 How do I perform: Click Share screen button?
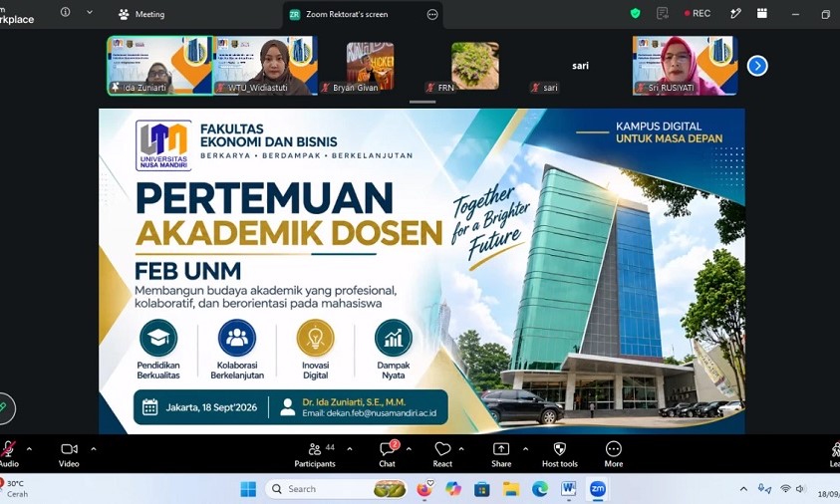pos(501,454)
